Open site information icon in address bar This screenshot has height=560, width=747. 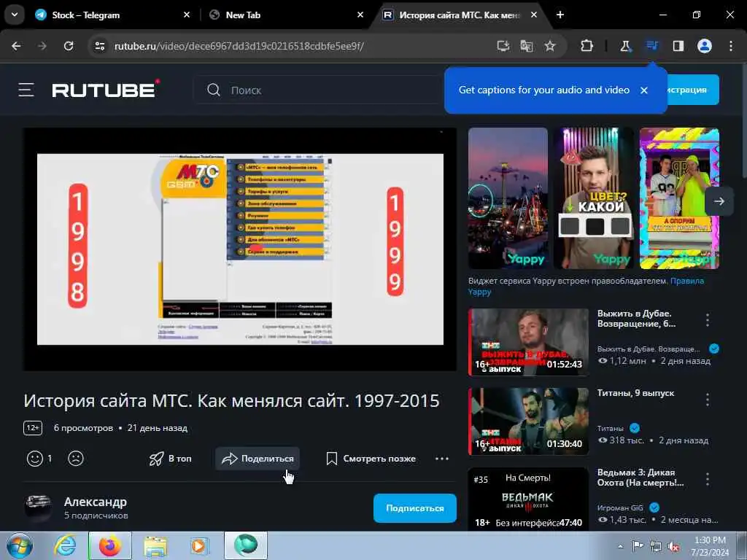[99, 46]
